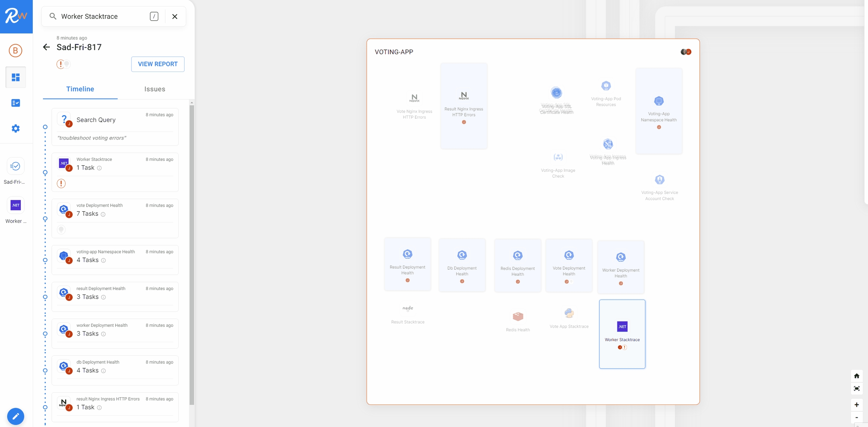Click the back arrow beside Sad-Fri-817
Screen dimensions: 868x427
46,47
